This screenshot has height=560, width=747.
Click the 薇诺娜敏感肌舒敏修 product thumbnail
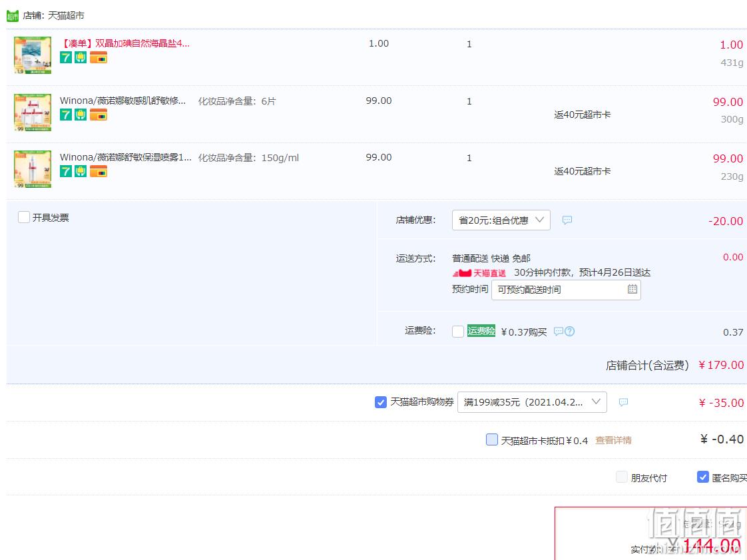point(33,113)
